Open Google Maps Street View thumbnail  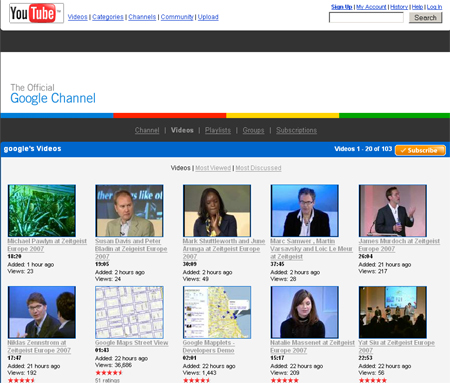pos(129,312)
